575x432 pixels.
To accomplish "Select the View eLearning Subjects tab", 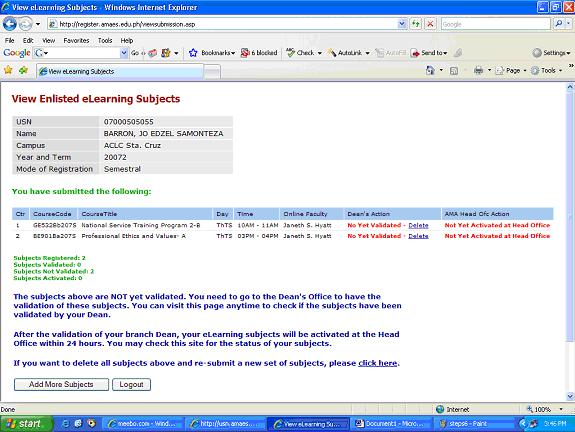I will click(120, 71).
